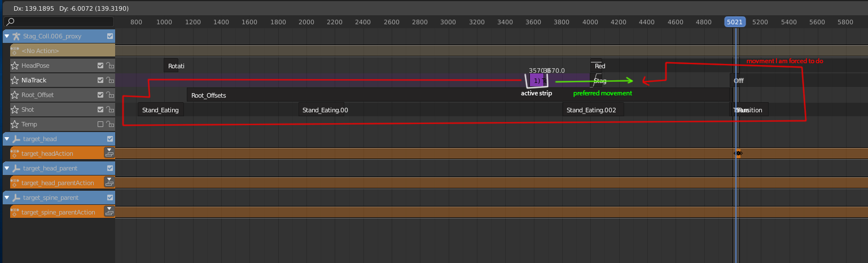Toggle the target_spine_parent animation checkbox

click(x=110, y=198)
